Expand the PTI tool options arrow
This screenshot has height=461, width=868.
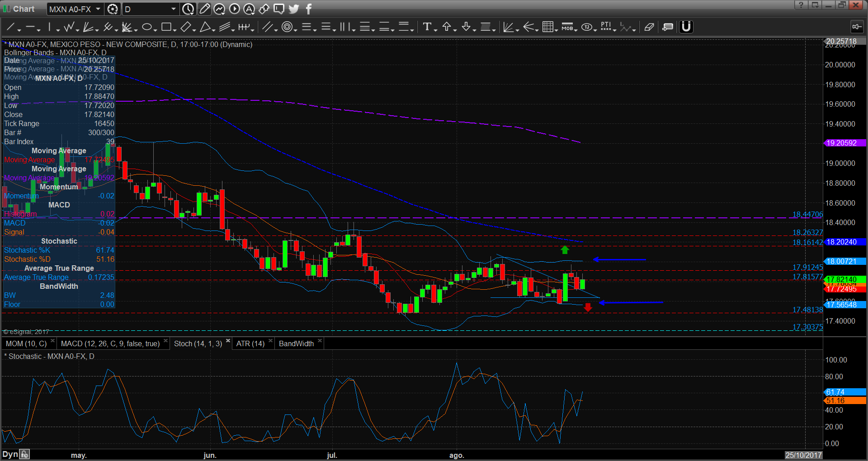click(615, 30)
